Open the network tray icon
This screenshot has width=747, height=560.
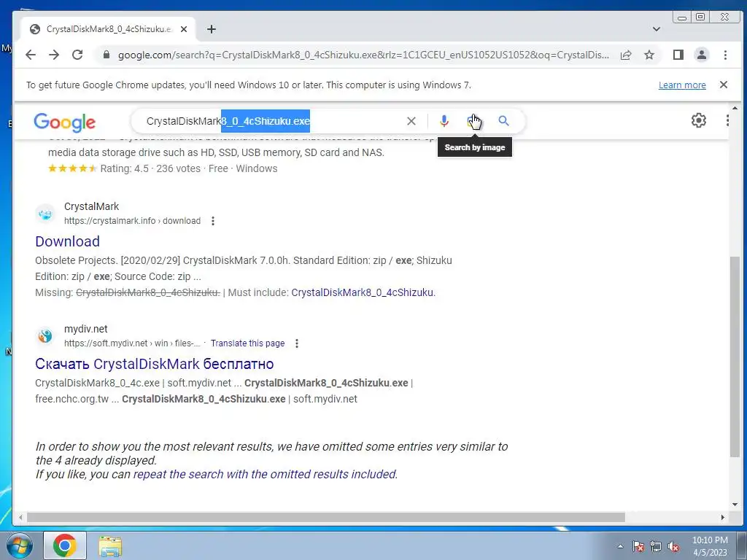656,546
